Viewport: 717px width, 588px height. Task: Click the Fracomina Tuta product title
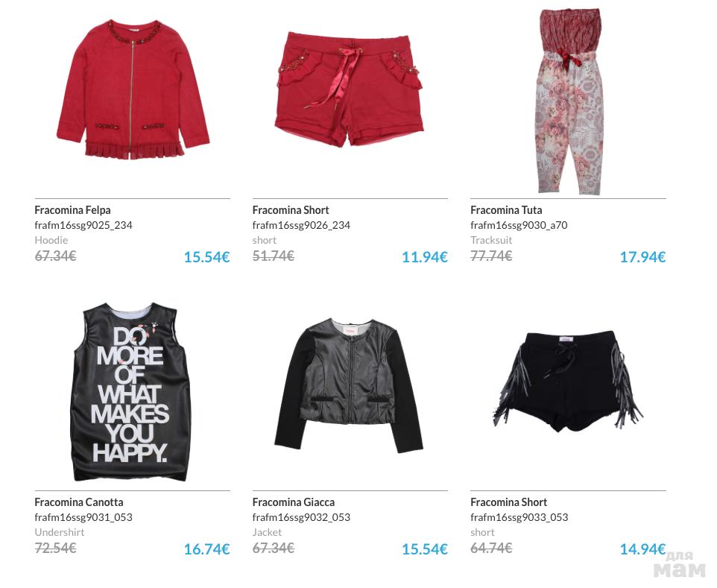coord(506,210)
